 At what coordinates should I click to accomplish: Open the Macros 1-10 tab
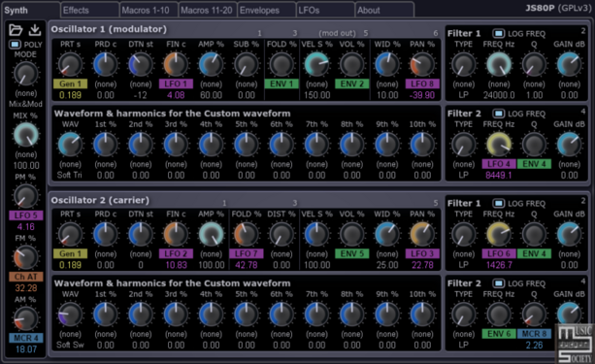click(149, 11)
